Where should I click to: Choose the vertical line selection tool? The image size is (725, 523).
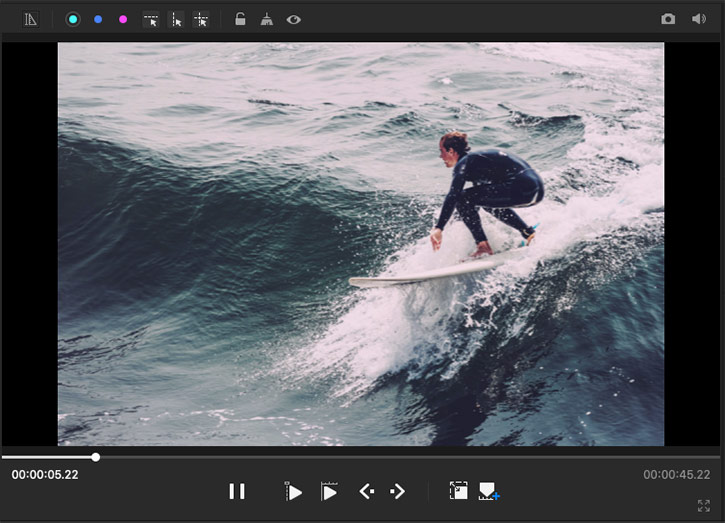pyautogui.click(x=176, y=19)
